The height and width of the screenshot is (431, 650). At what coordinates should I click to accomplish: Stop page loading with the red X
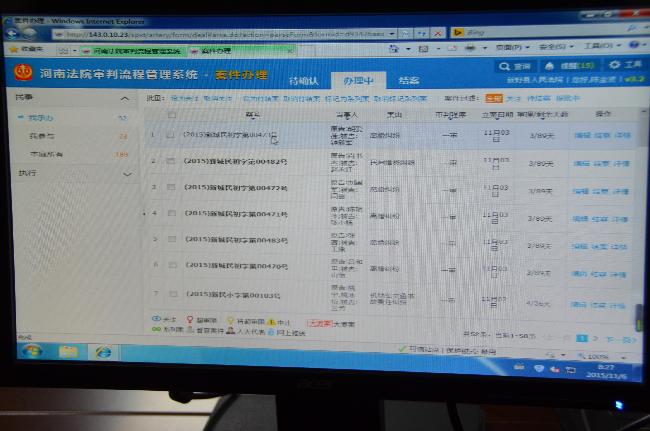coord(438,34)
